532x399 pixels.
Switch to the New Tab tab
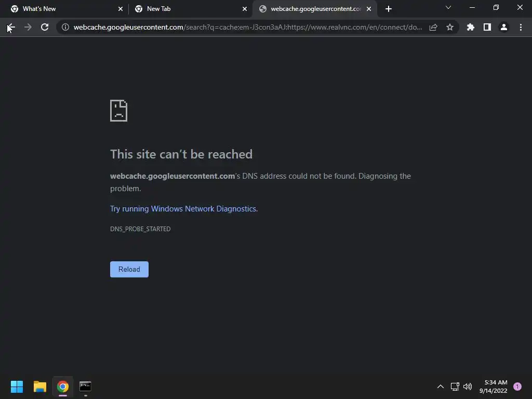click(x=189, y=9)
